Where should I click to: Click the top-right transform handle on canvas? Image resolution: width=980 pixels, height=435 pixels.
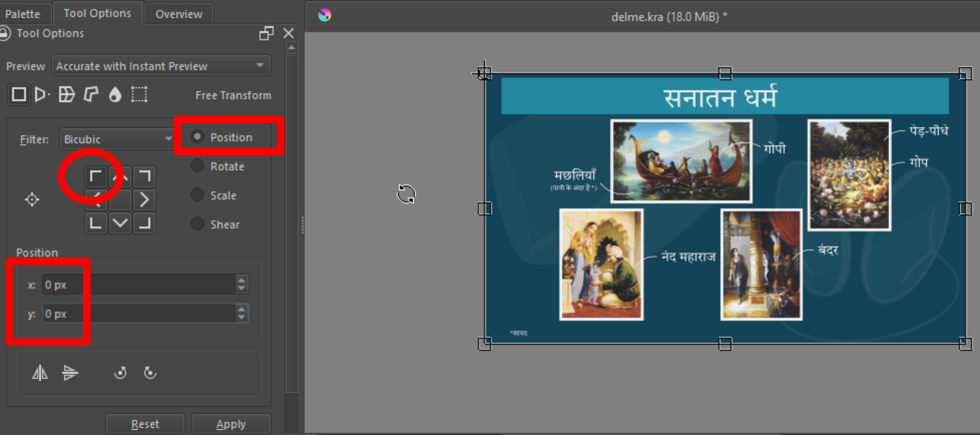coord(966,73)
